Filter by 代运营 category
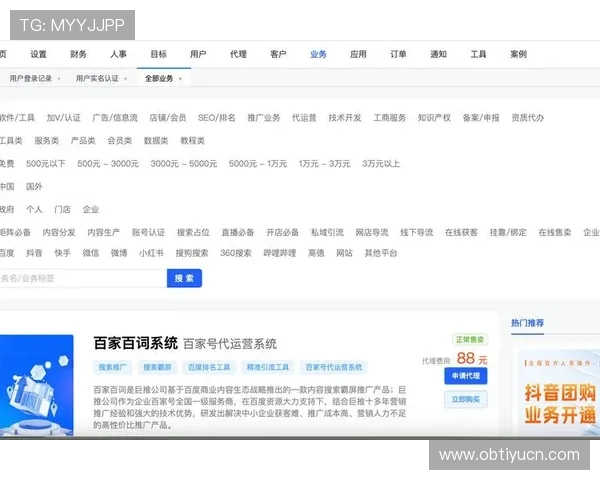 click(x=304, y=118)
